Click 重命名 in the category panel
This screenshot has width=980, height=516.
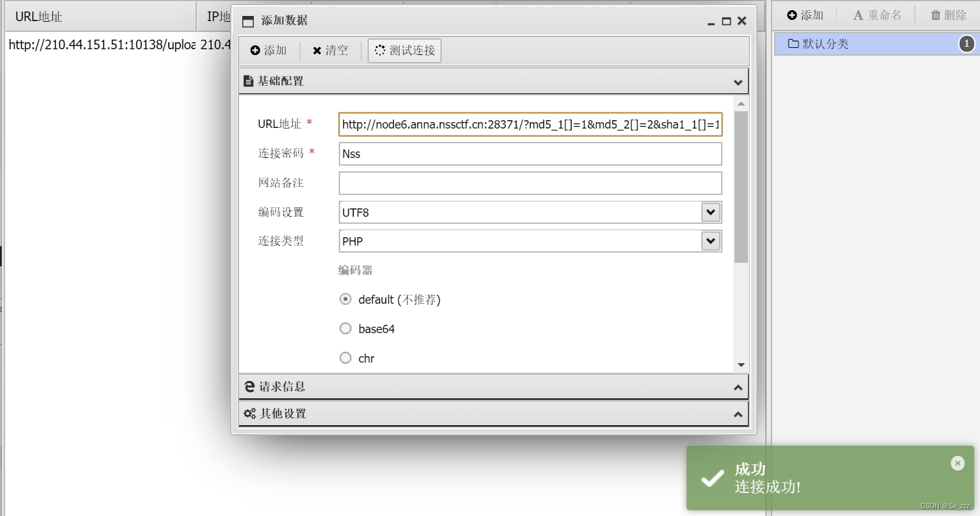click(877, 15)
